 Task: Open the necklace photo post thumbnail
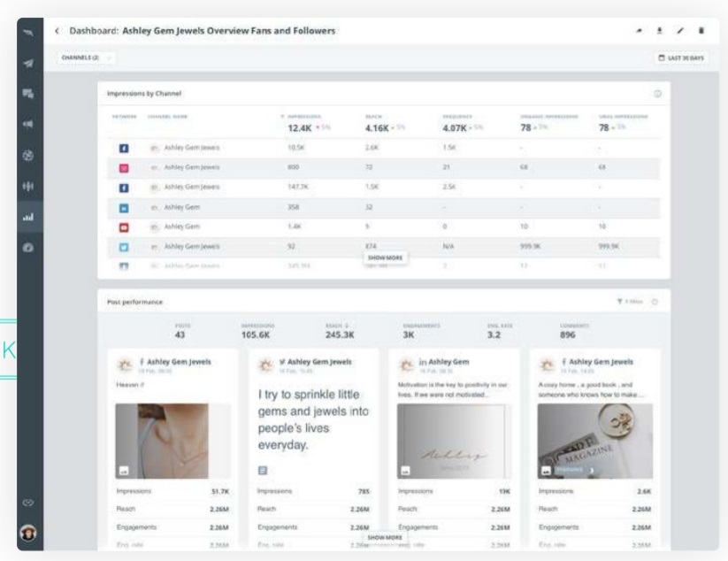pyautogui.click(x=172, y=441)
